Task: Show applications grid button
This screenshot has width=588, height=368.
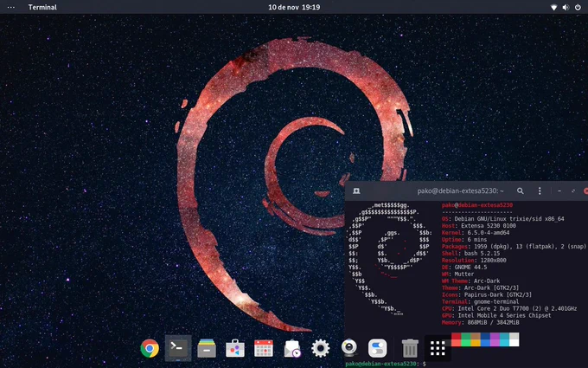Action: tap(438, 348)
